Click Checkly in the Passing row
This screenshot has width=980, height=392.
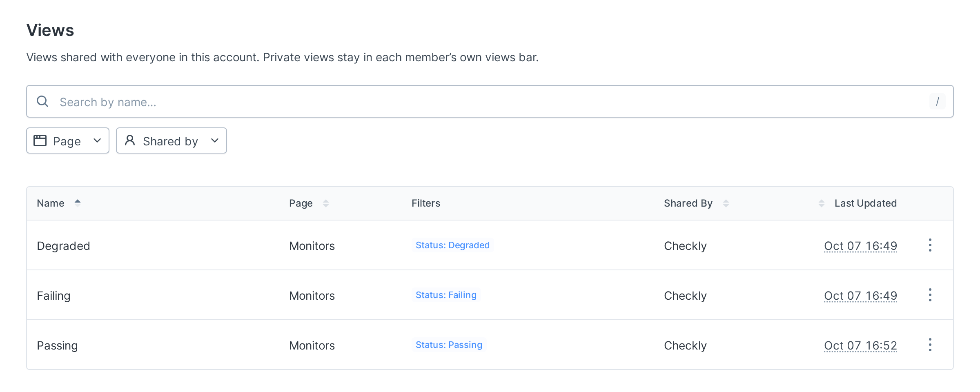coord(685,345)
